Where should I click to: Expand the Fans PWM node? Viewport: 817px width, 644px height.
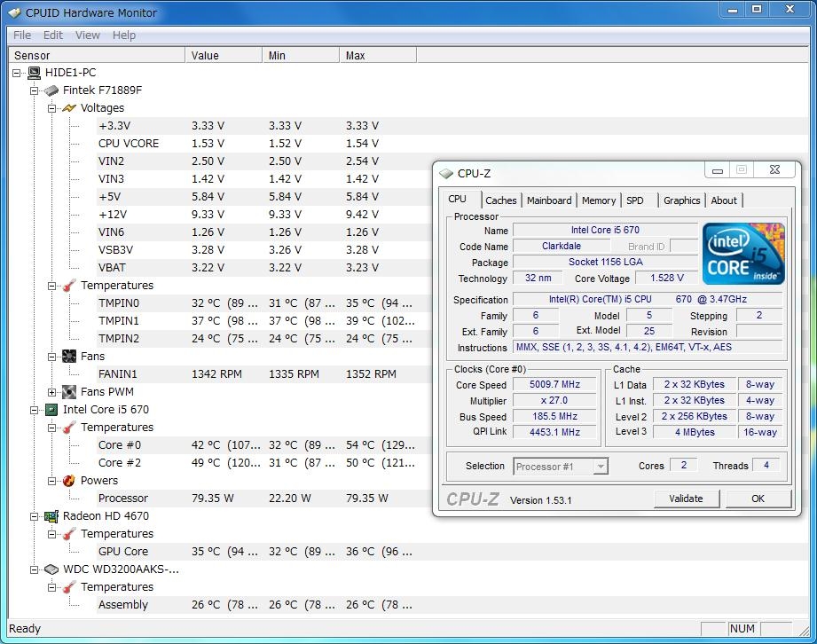pos(52,392)
